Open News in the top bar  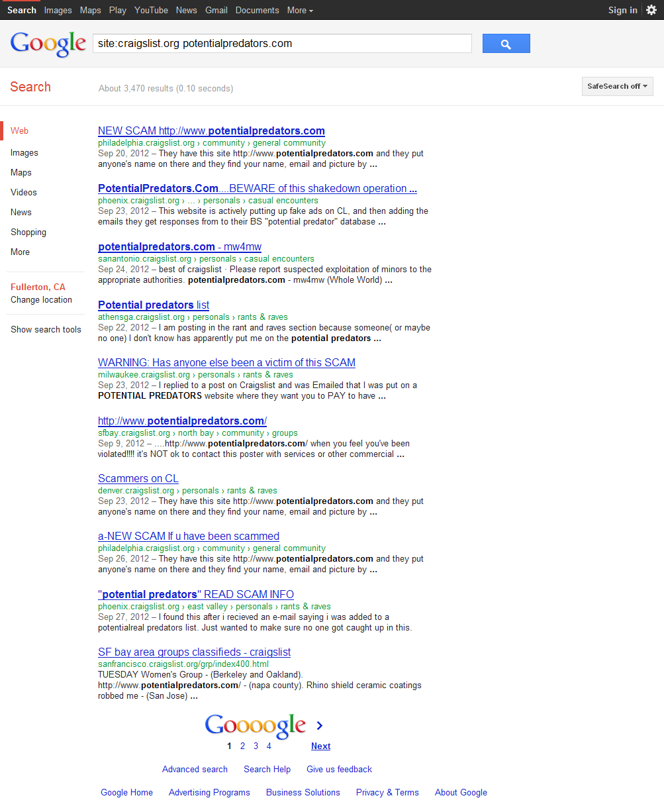[x=187, y=10]
